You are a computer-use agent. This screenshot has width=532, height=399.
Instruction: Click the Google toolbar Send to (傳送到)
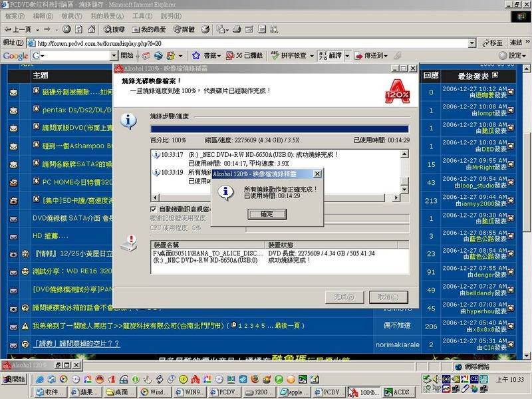(x=370, y=55)
